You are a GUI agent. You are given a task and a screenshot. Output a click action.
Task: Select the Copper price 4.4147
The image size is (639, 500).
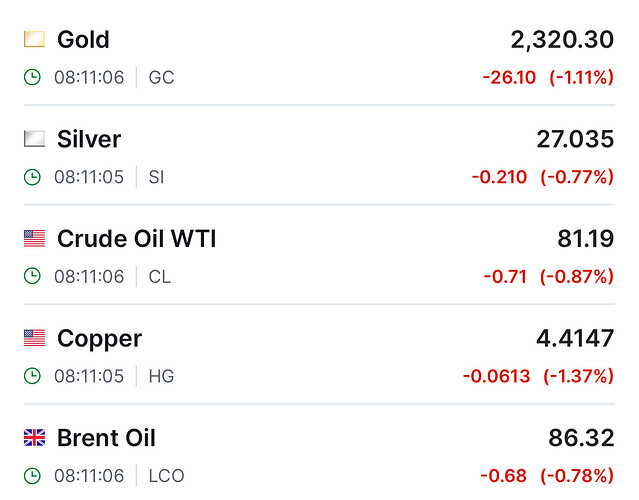coord(575,338)
